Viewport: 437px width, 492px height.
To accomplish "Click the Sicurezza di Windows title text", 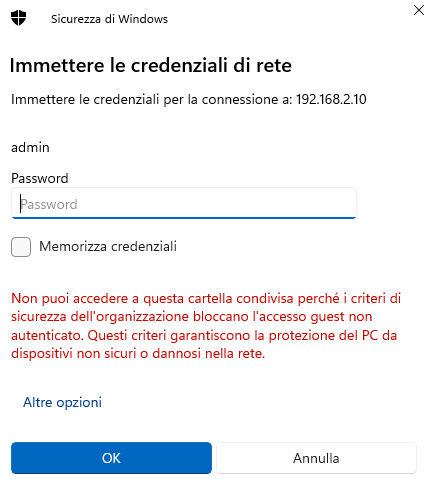I will pyautogui.click(x=109, y=19).
